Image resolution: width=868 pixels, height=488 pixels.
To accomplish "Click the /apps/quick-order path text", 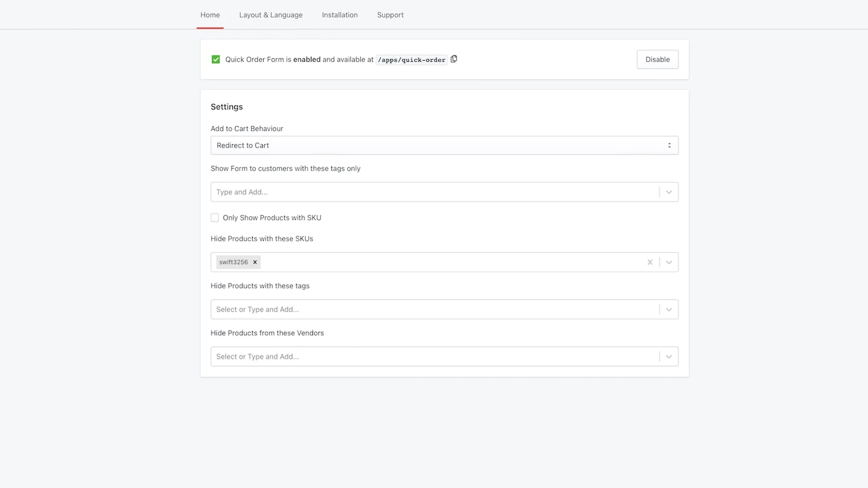I will point(412,60).
